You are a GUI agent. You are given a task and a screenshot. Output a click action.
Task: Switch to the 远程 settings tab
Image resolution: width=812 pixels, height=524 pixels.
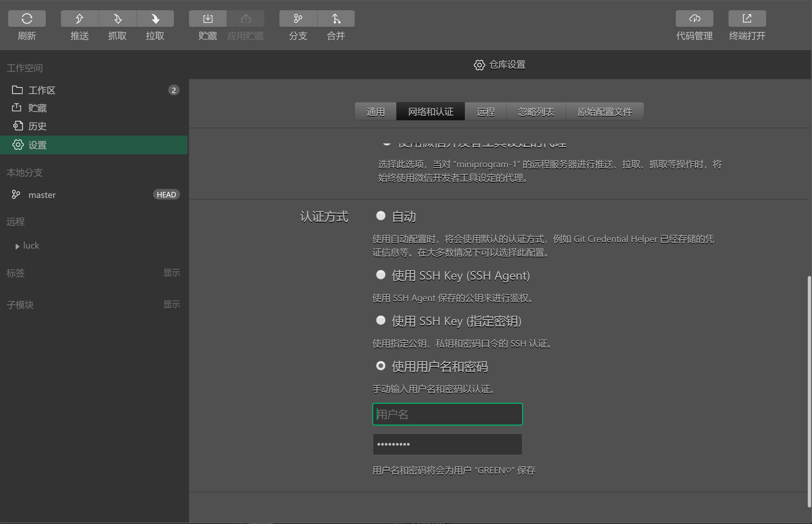pos(485,111)
